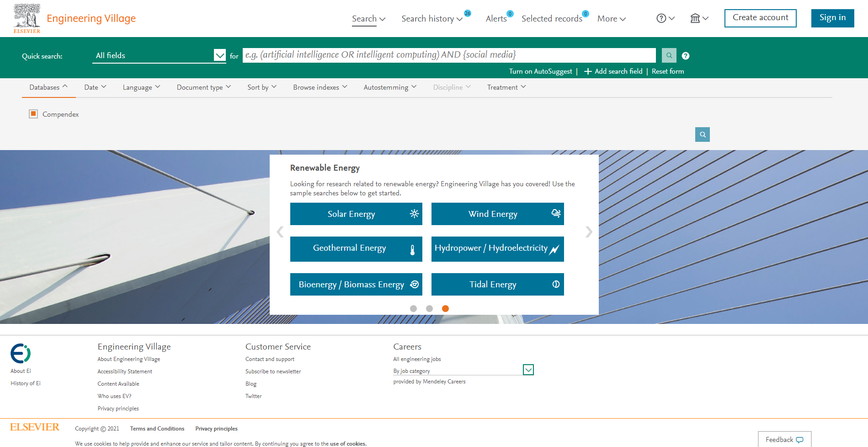Expand Browse indexes menu
868x447 pixels.
(320, 87)
